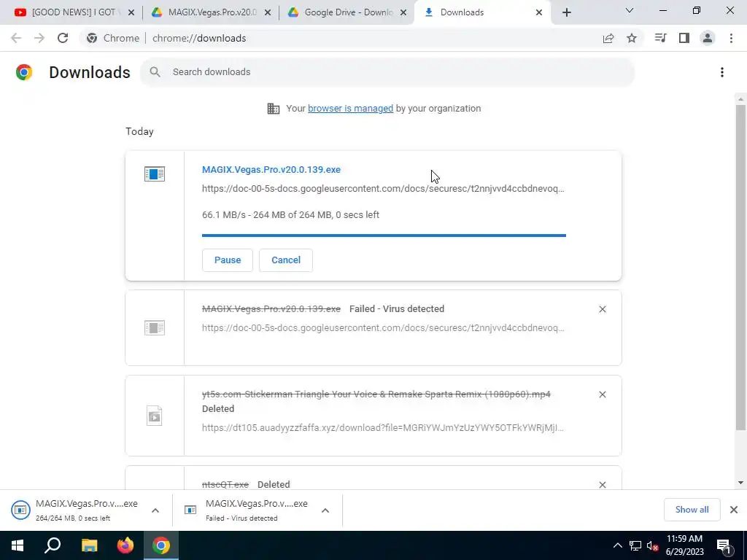
Task: Click the active MAGIX download file icon
Action: [x=155, y=174]
